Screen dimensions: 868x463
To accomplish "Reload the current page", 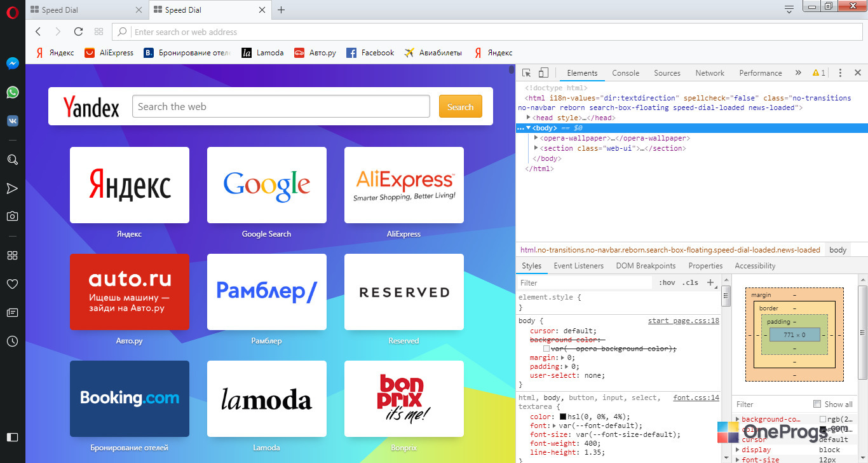I will click(x=78, y=32).
